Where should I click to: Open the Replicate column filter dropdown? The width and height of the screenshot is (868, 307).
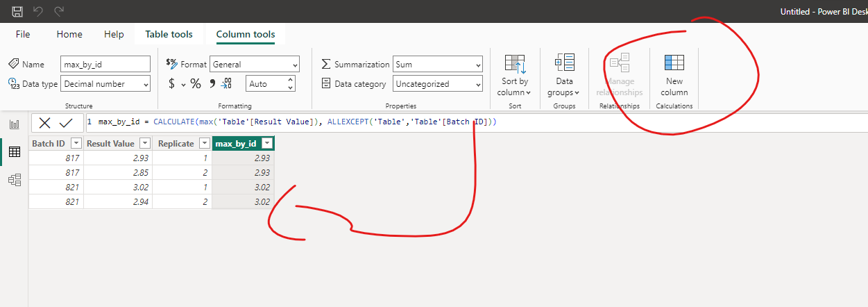tap(204, 143)
